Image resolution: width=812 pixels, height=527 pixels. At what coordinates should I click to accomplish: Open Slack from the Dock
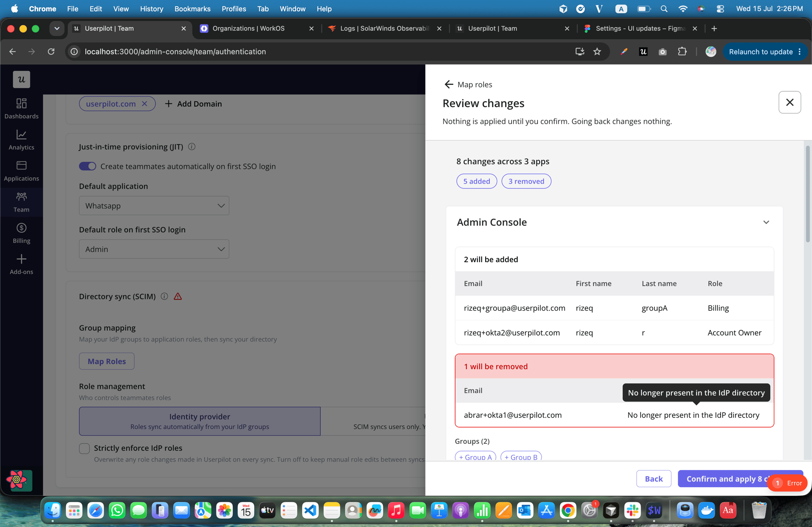pos(633,510)
